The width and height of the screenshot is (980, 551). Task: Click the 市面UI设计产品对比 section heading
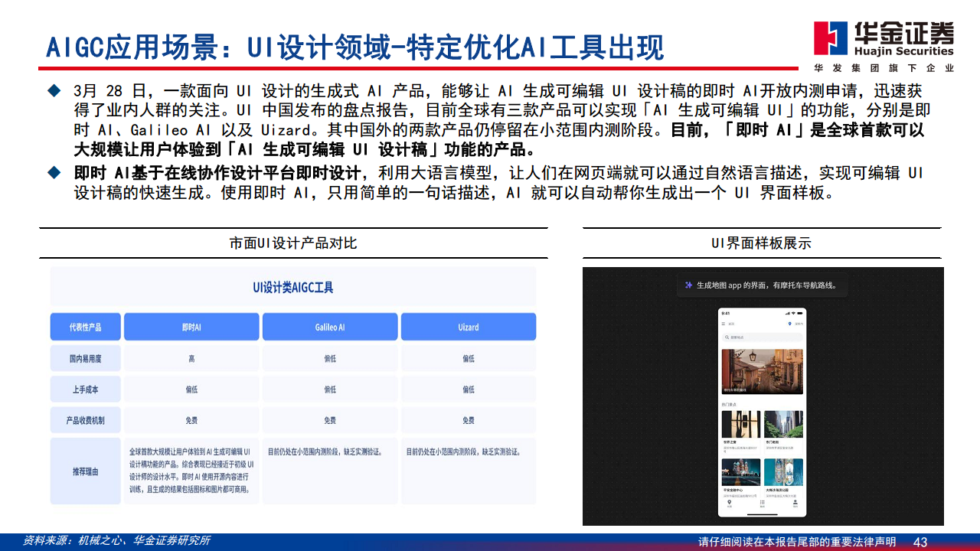[293, 243]
